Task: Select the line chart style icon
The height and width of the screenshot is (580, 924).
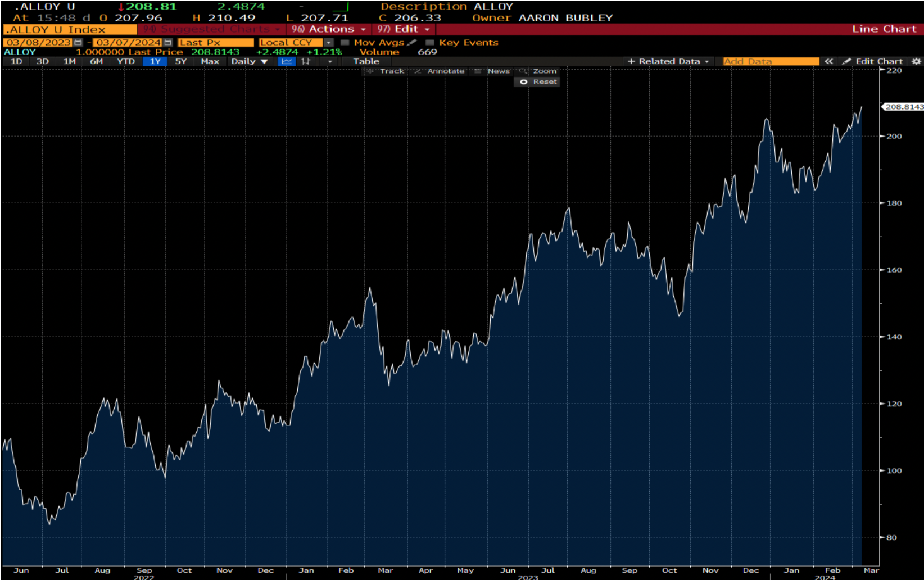Action: tap(287, 61)
